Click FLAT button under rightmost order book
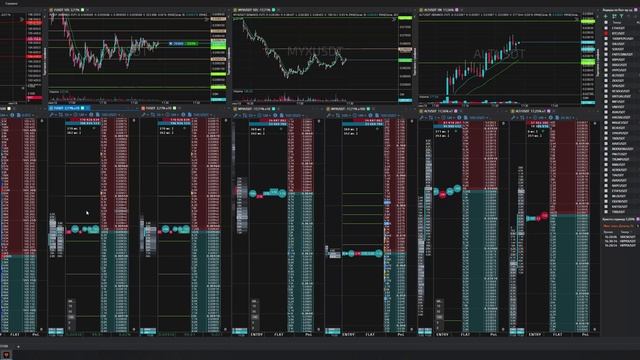The image size is (640, 360). (557, 334)
